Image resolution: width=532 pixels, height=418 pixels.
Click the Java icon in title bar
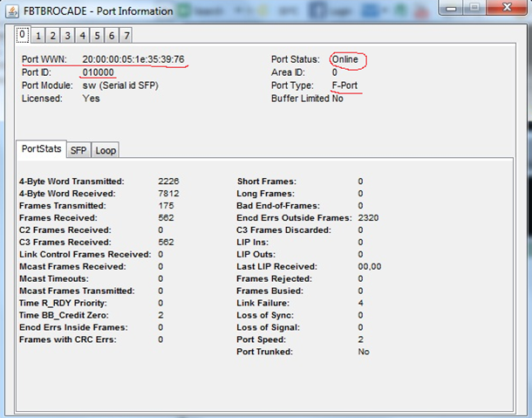(12, 11)
